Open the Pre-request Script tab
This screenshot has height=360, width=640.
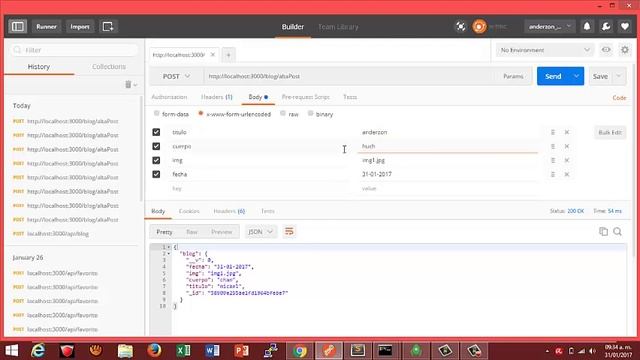(x=306, y=97)
